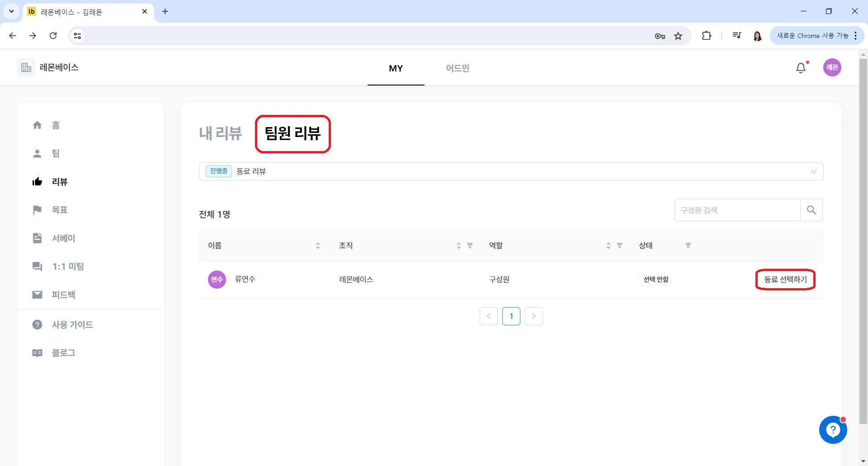The height and width of the screenshot is (466, 868).
Task: Sort the table by 이름
Action: (x=318, y=246)
